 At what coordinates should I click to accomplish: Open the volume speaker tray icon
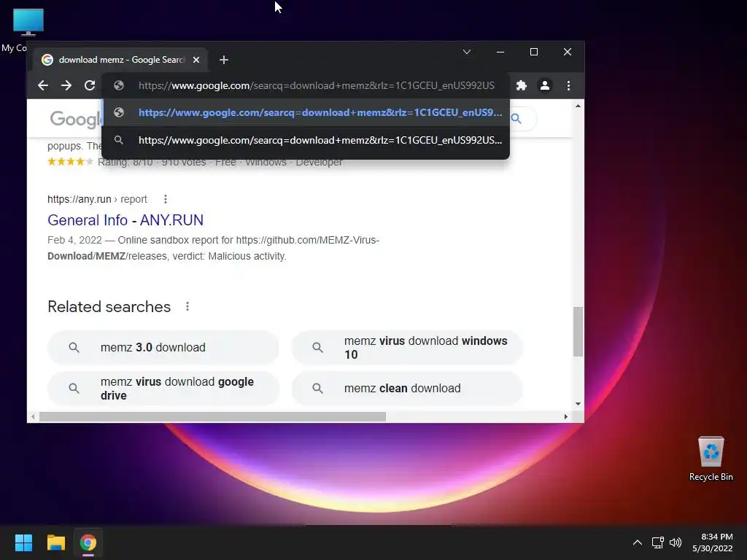(x=676, y=542)
